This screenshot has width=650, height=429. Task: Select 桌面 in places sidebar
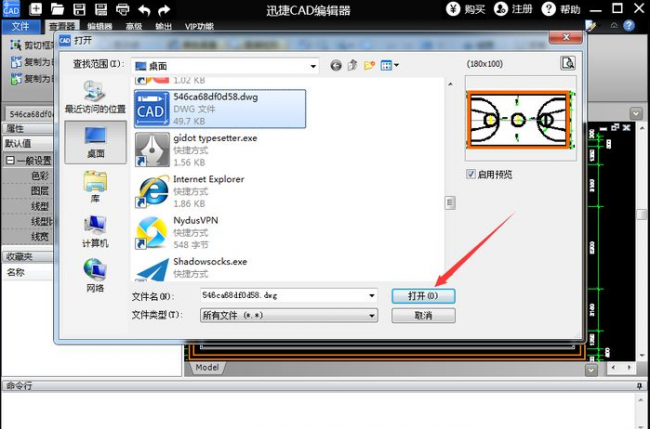coord(95,142)
